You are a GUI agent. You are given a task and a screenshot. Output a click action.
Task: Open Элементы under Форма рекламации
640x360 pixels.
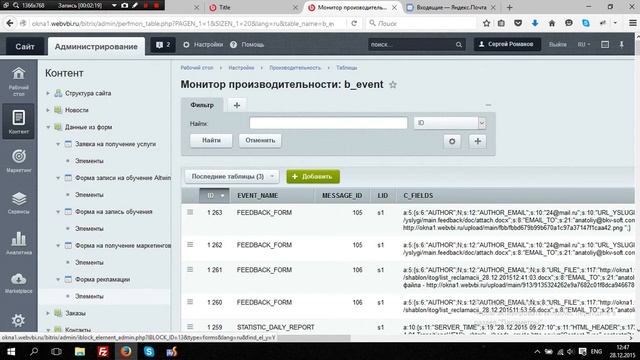[x=89, y=296]
